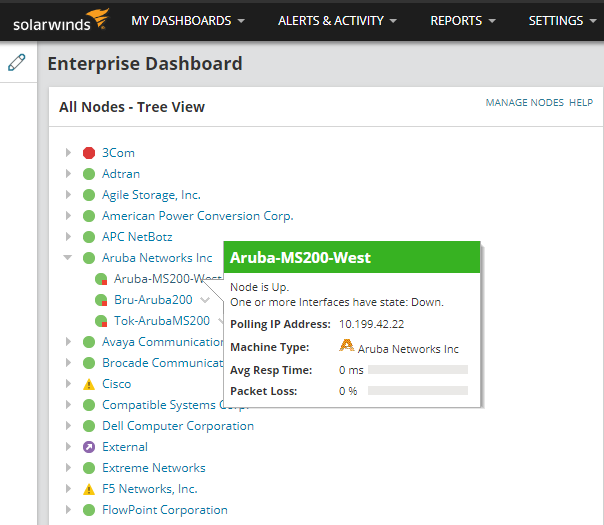Open dropdown chevron next to Bru-Aruba200
Viewport: 604px width, 525px height.
point(205,300)
